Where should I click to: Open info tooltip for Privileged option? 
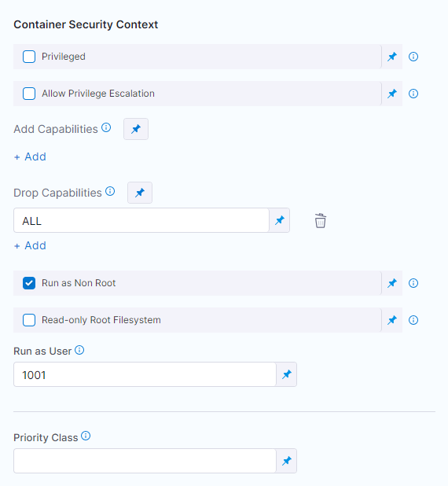pos(413,57)
